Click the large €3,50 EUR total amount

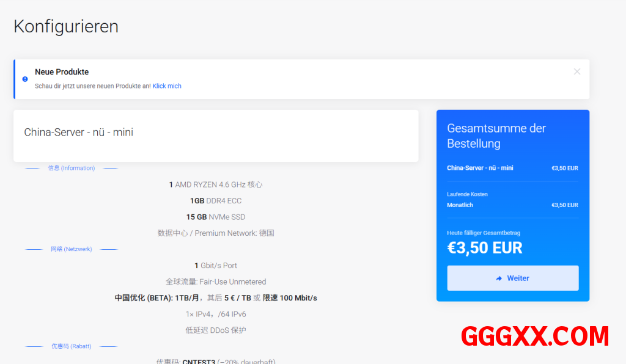(485, 247)
